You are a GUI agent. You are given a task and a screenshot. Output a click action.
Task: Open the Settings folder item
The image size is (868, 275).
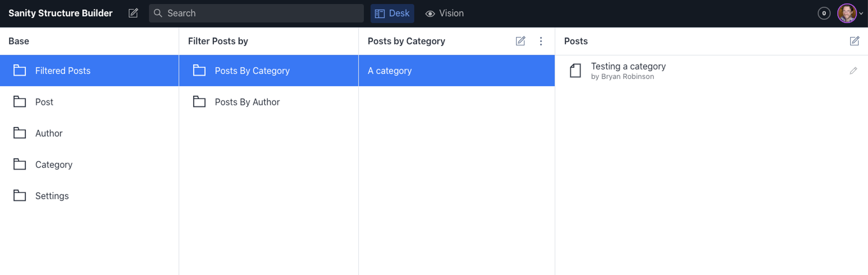(x=52, y=196)
